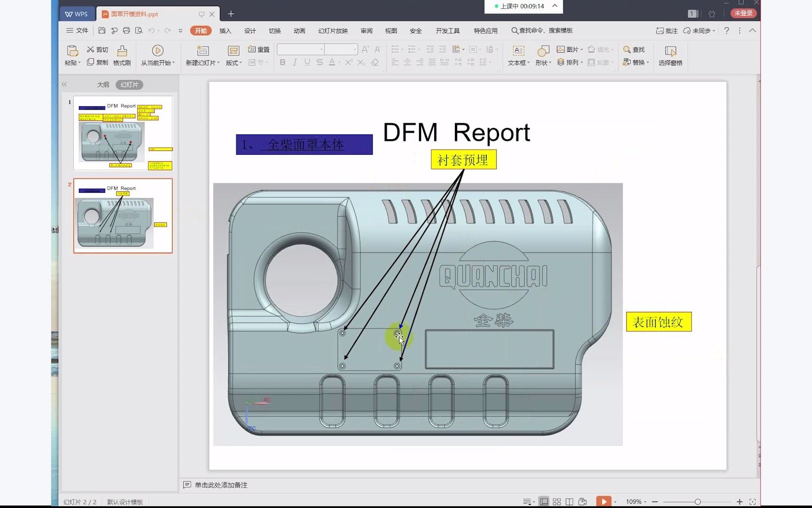812x508 pixels.
Task: Click the zoom slider handle
Action: [x=698, y=502]
